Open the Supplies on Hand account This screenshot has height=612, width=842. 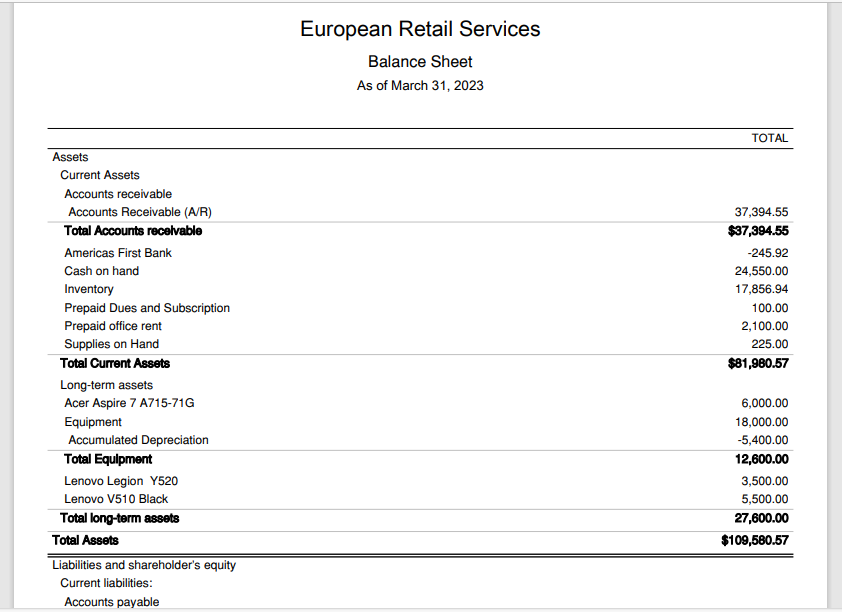(112, 344)
